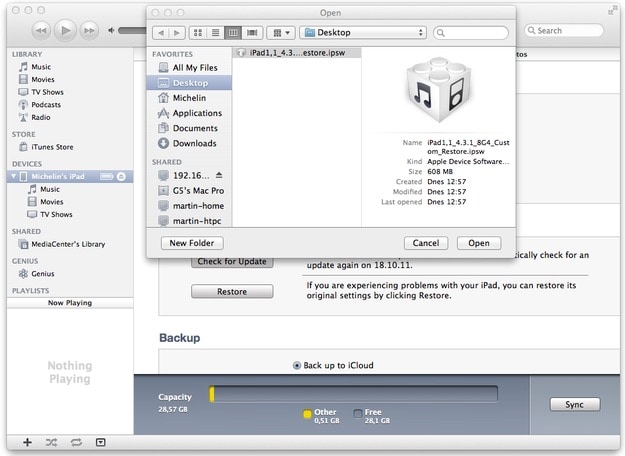Click the Open button
The height and width of the screenshot is (456, 625).
479,243
